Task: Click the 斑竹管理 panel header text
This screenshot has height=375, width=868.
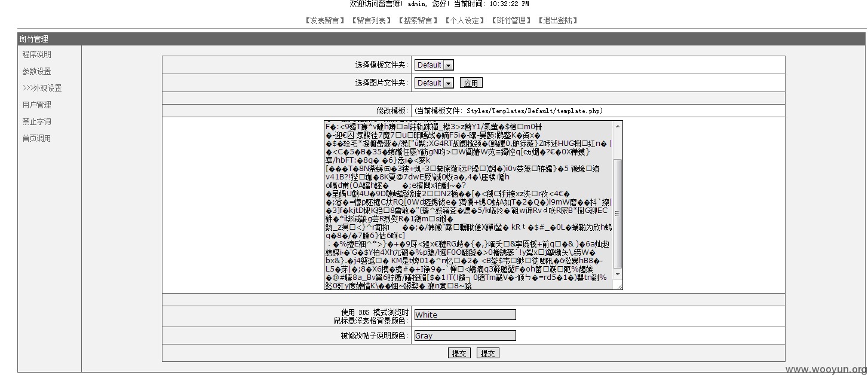Action: click(x=34, y=39)
